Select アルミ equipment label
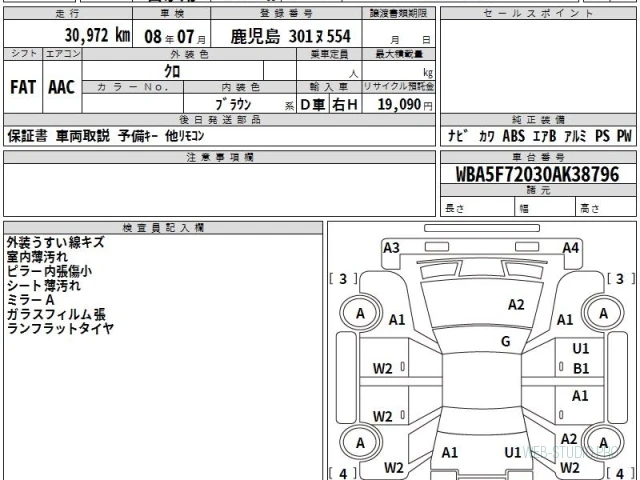The width and height of the screenshot is (640, 480). (575, 136)
